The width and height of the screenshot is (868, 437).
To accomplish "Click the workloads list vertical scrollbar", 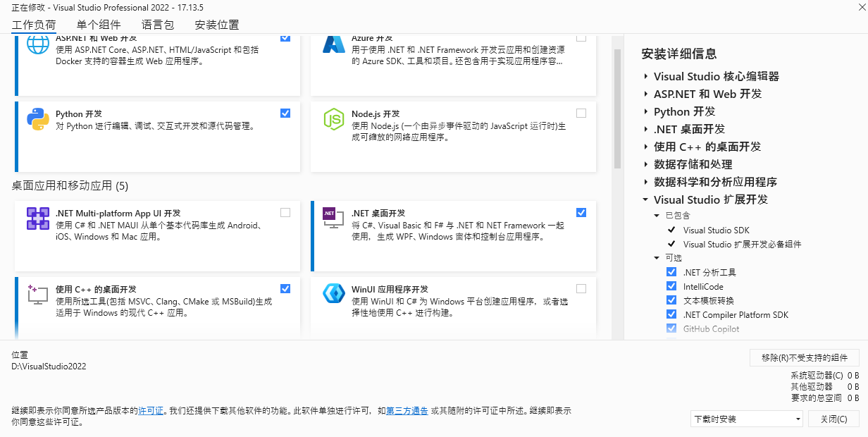I will 618,109.
